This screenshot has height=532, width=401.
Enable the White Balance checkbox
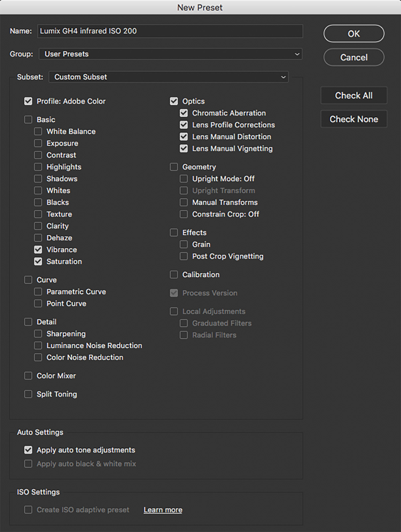click(x=38, y=131)
